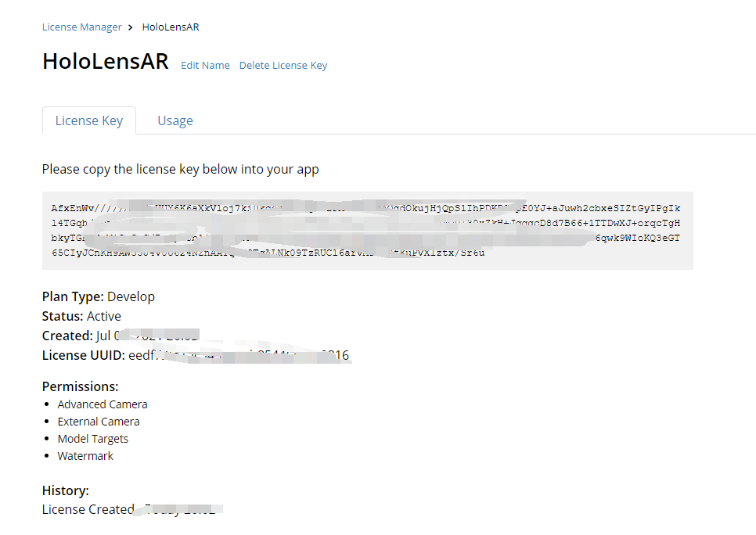Click Edit Name link
756x535 pixels.
point(205,65)
